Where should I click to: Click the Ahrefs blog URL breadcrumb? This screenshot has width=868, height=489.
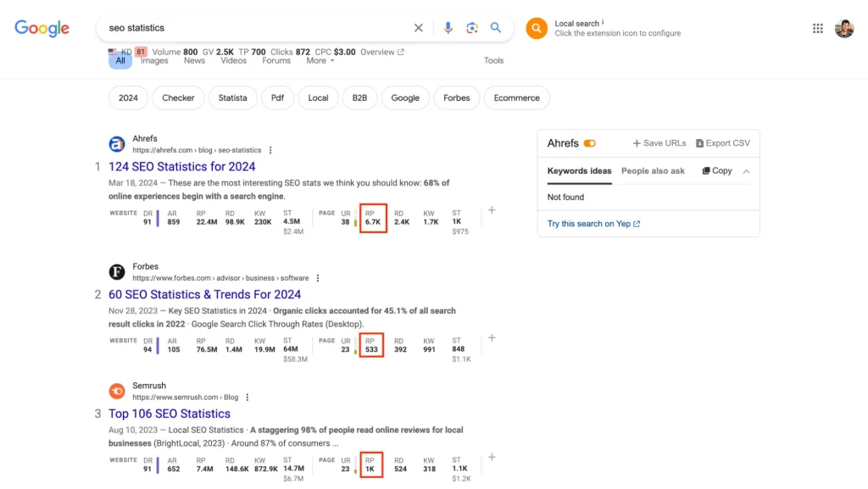pos(197,150)
